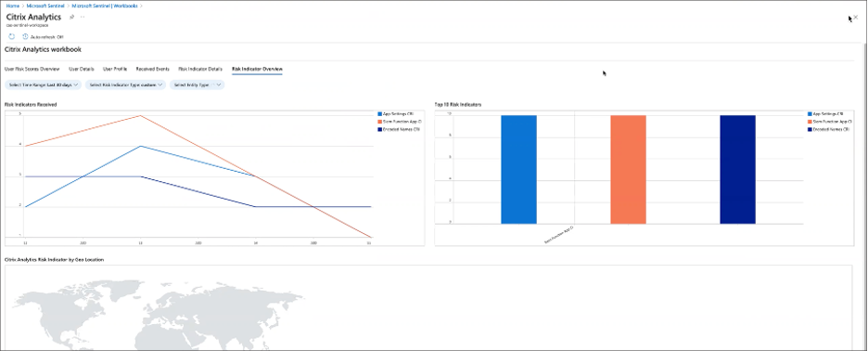
Task: Close the Citrix Analytics blade
Action: point(855,18)
